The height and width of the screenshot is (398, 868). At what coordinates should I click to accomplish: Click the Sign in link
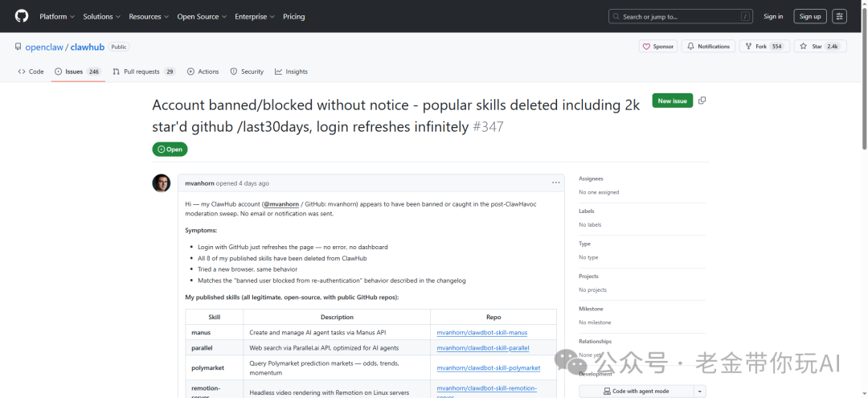tap(773, 17)
